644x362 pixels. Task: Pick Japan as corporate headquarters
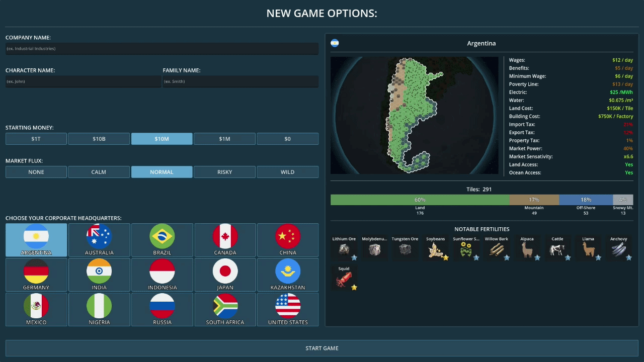pyautogui.click(x=225, y=275)
